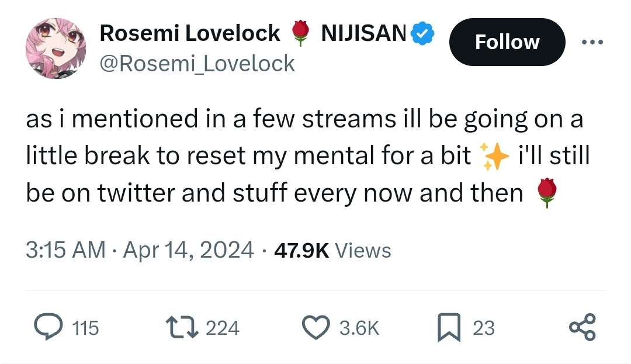
Task: Click the repost arrows icon
Action: pyautogui.click(x=182, y=327)
